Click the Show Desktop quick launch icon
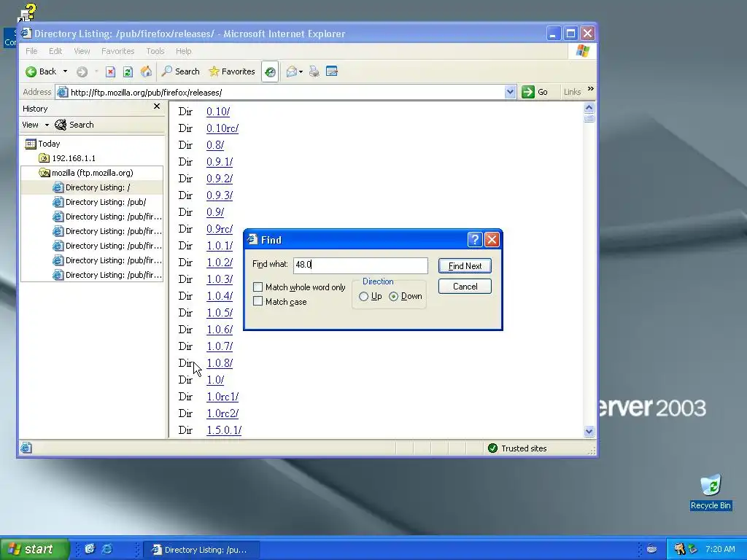 point(90,549)
